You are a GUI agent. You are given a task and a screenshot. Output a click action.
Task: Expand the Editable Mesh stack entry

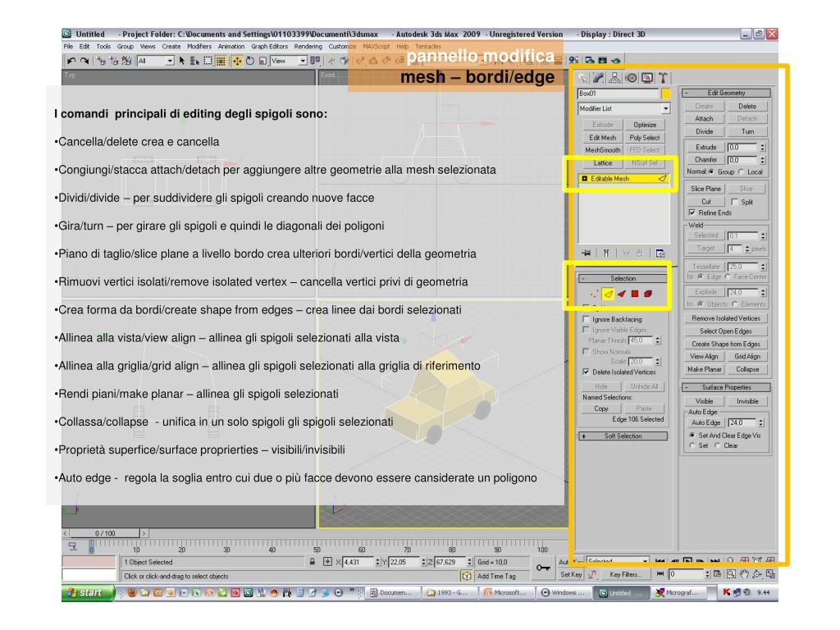(x=584, y=178)
